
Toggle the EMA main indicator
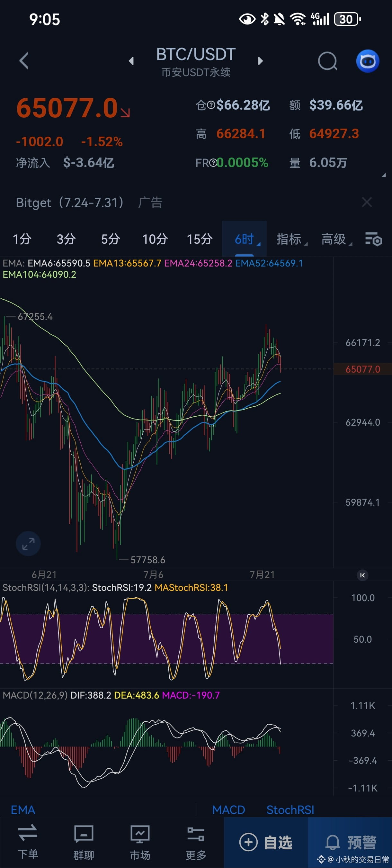[x=23, y=810]
